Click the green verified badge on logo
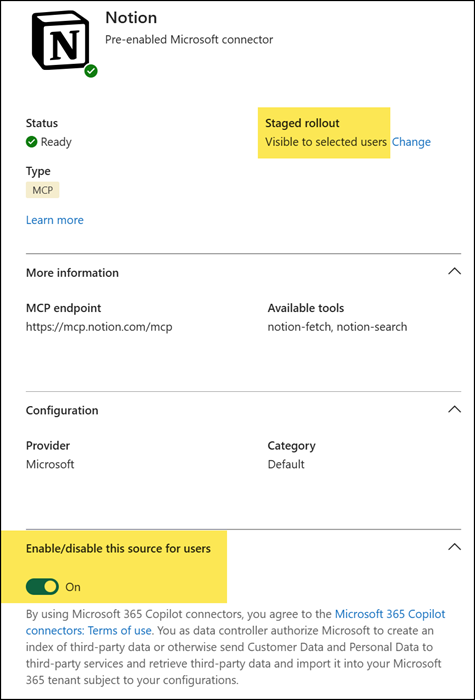Image resolution: width=475 pixels, height=700 pixels. [91, 71]
